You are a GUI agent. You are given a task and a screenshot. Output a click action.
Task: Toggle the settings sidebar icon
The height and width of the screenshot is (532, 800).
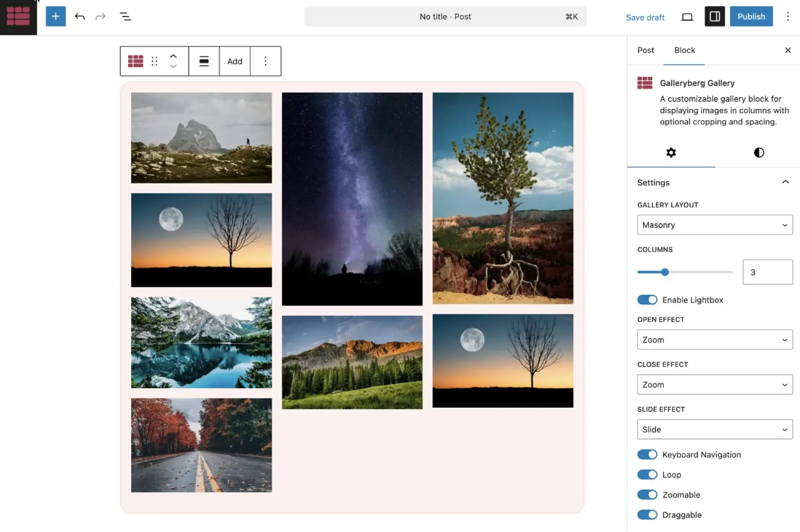715,17
